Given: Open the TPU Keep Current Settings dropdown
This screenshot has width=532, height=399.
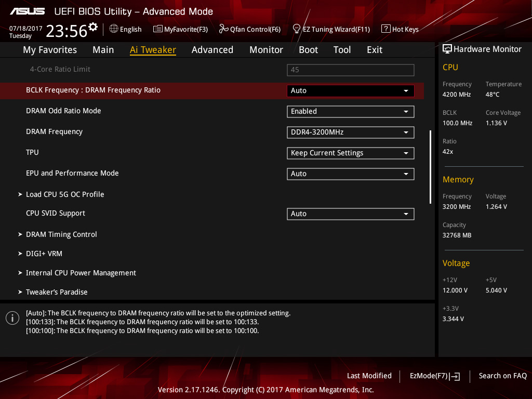Looking at the screenshot, I should tap(350, 153).
